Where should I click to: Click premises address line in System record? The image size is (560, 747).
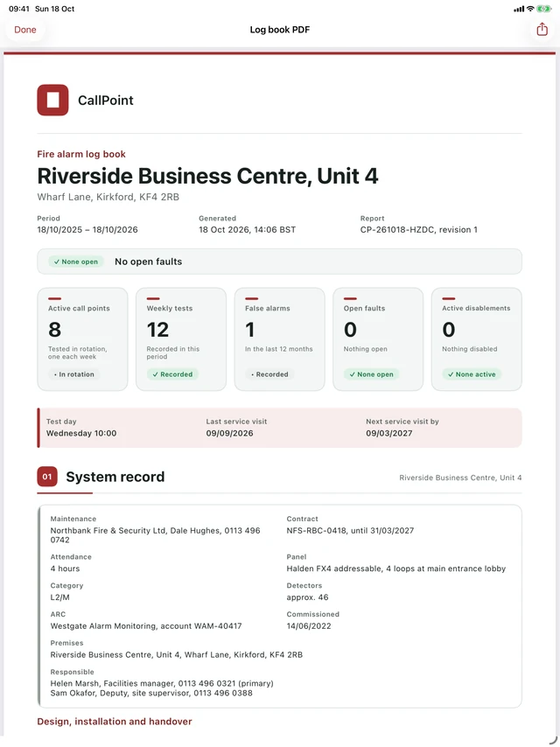tap(177, 654)
